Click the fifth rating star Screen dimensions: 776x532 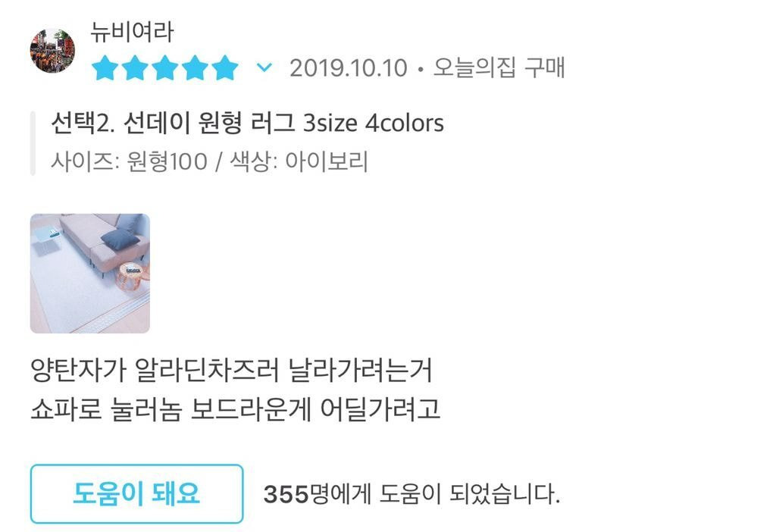click(x=225, y=67)
